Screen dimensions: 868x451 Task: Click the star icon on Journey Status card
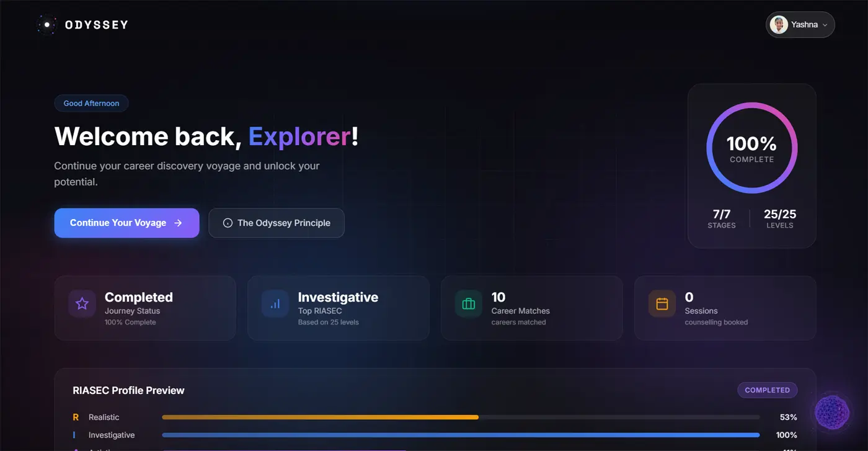coord(82,304)
